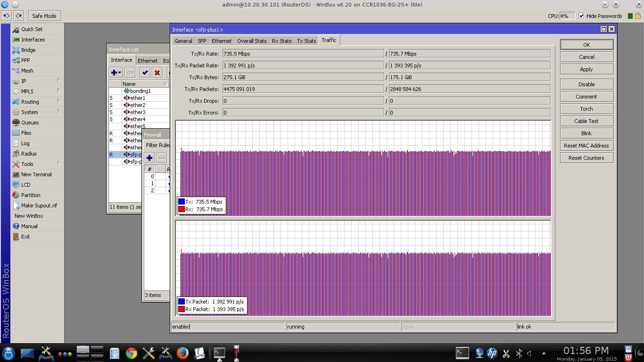Switch to the Overall Stats tab
The image size is (644, 362).
(x=252, y=41)
